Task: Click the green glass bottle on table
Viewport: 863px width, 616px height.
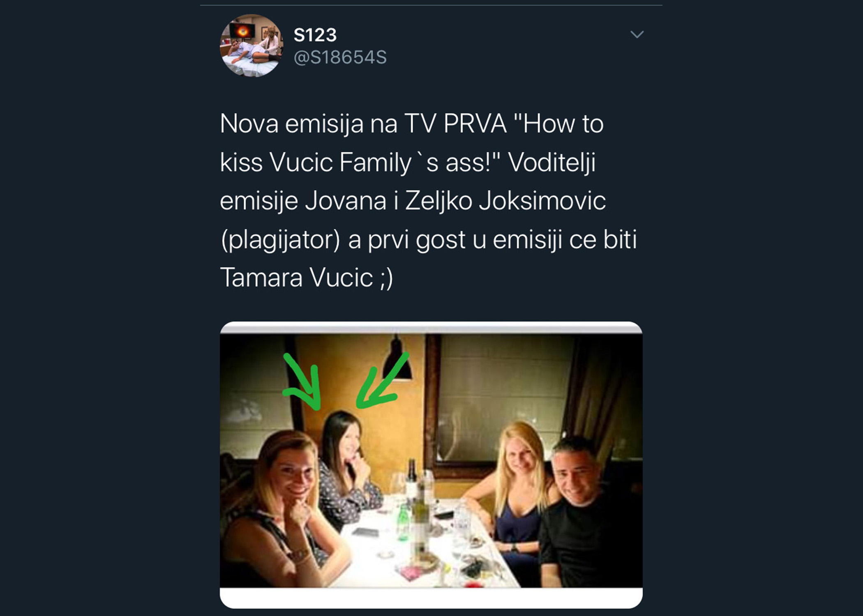Action: point(404,523)
